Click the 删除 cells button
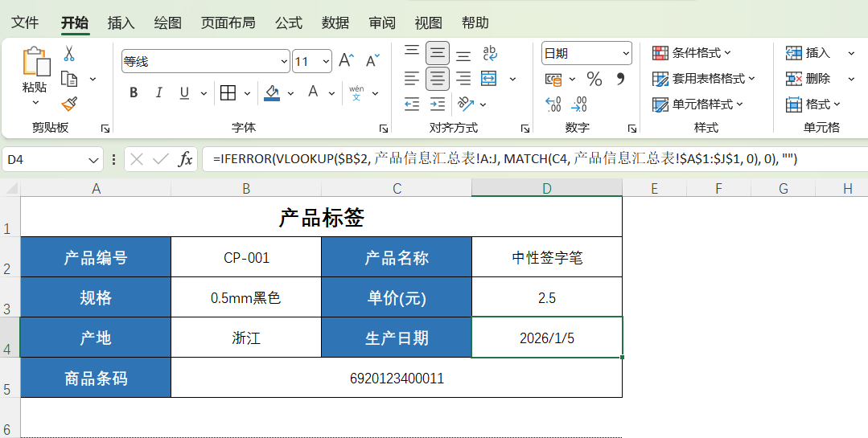Viewport: 868px width, 438px height. click(808, 79)
